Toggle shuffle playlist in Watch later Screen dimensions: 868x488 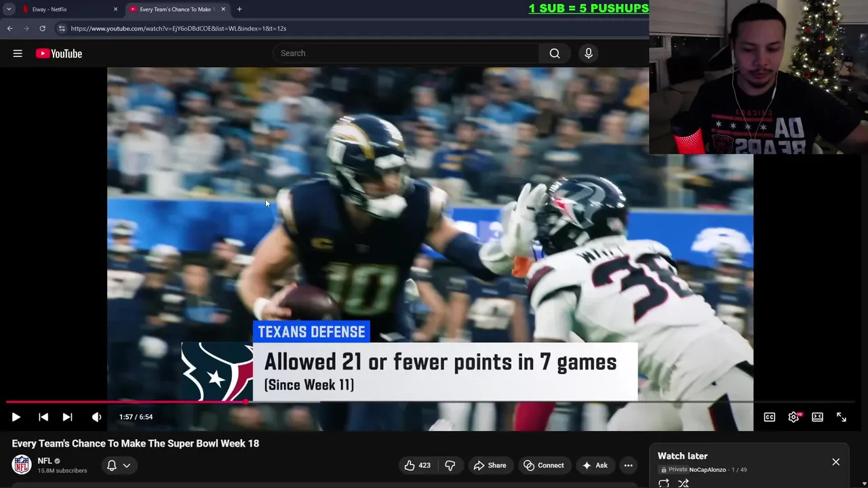coord(684,483)
